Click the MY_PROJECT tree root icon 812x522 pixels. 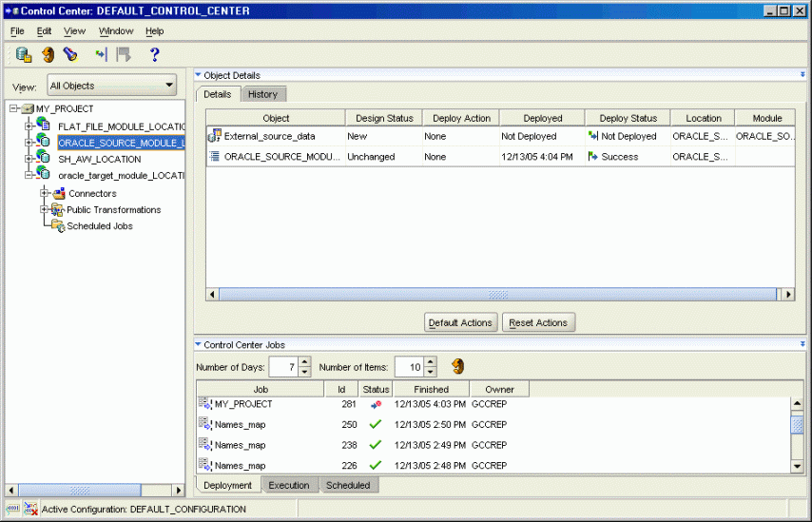[28, 109]
